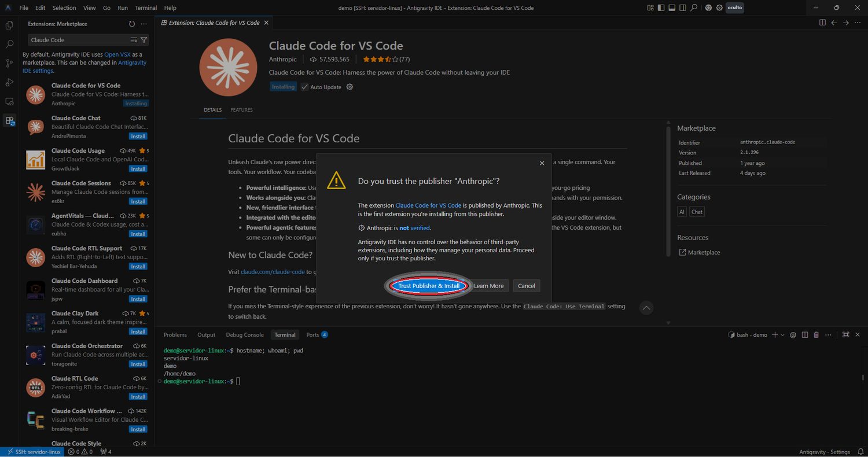The height and width of the screenshot is (457, 868).
Task: Click the @ icon in the terminal toolbar
Action: pyautogui.click(x=793, y=335)
